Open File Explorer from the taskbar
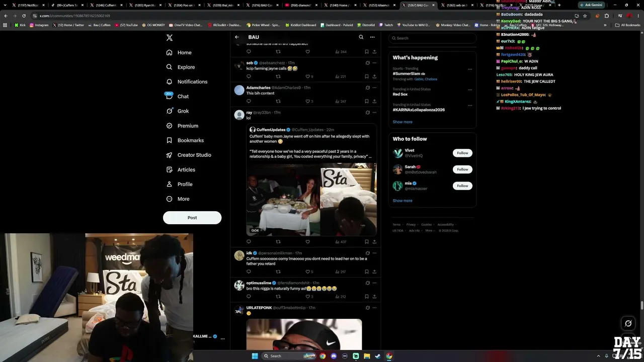The image size is (644, 362). pos(367,356)
